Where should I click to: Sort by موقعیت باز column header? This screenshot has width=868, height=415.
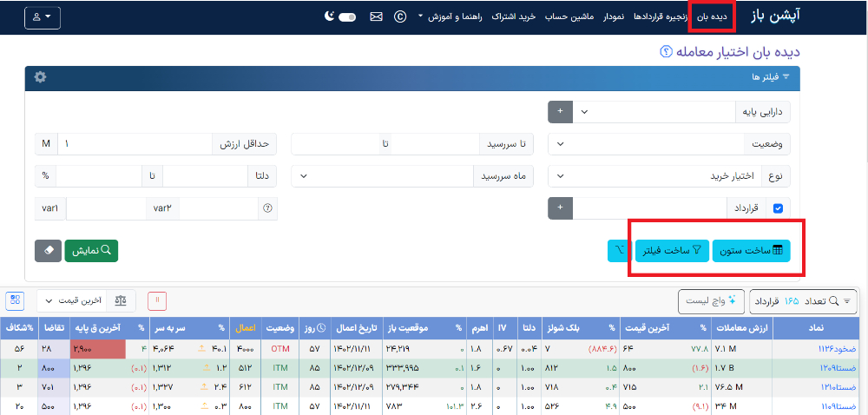tap(406, 327)
